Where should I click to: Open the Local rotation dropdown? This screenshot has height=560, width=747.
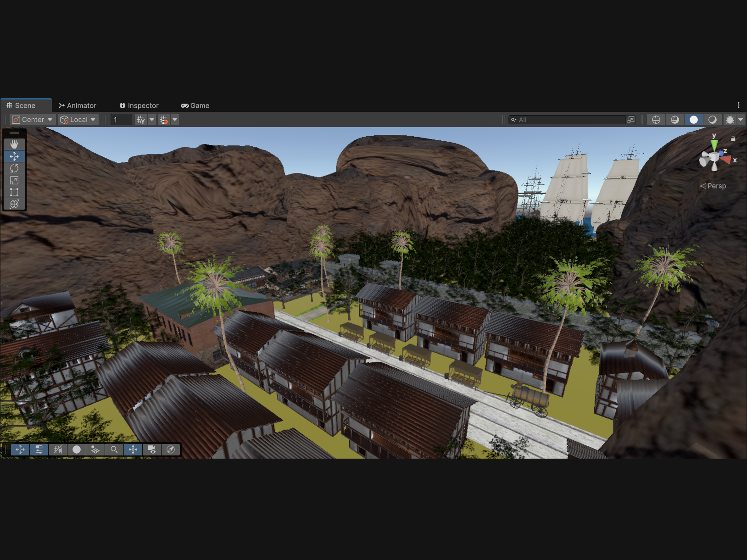point(78,120)
